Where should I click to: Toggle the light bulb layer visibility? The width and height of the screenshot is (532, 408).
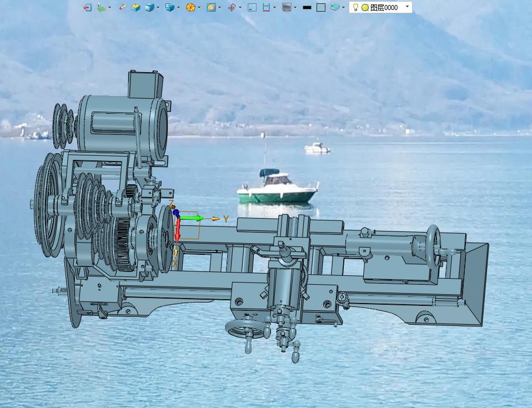pos(355,7)
